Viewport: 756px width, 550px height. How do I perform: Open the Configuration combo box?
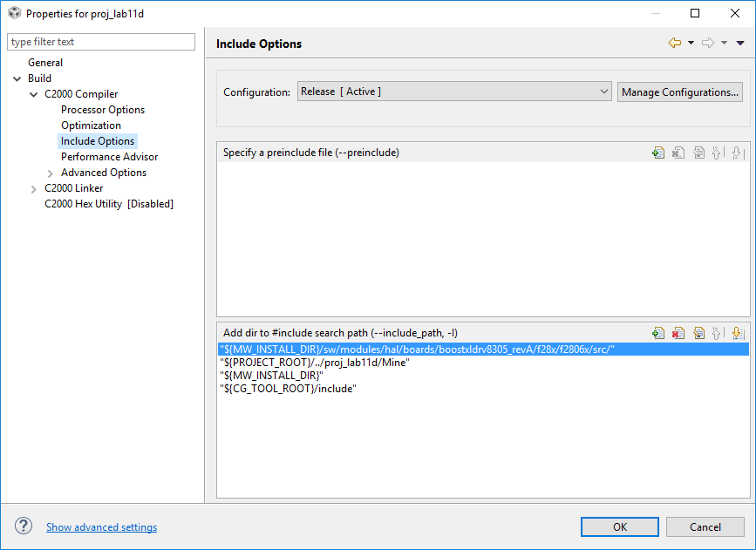[454, 92]
